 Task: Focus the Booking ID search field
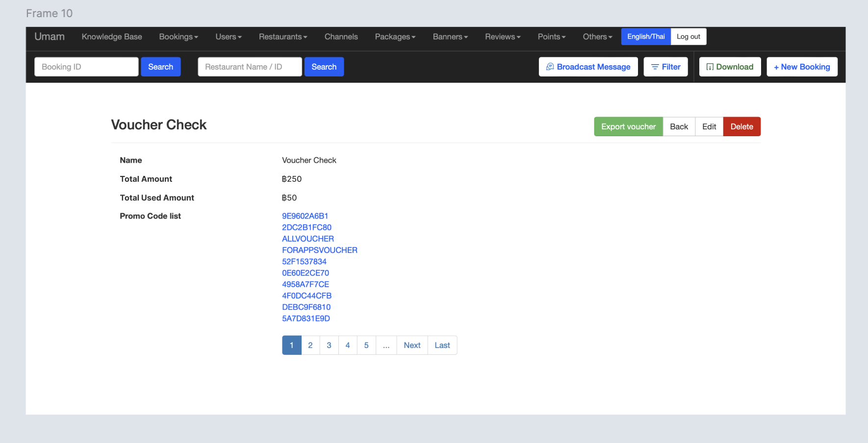(86, 67)
